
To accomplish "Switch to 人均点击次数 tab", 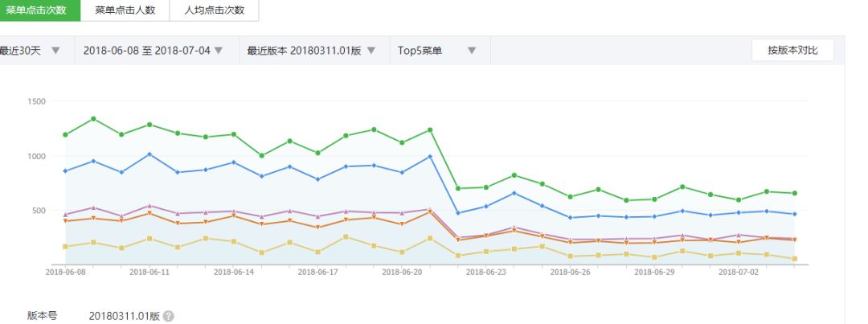I will point(215,10).
